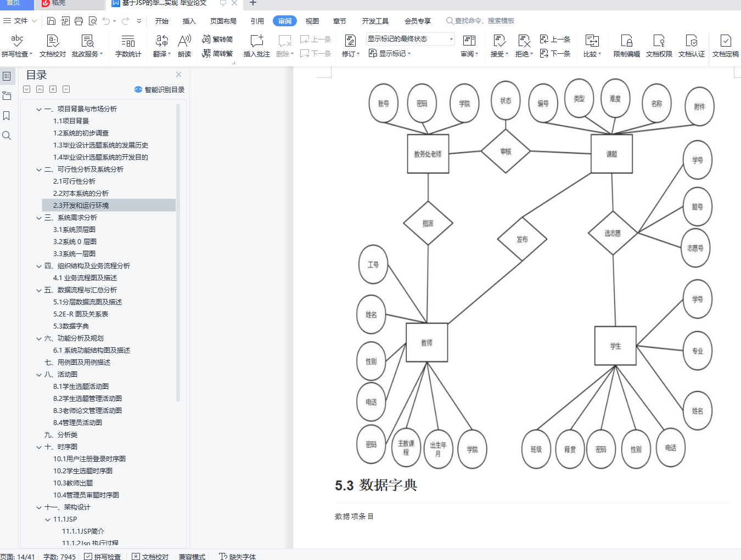Collapse 八、活动图 outline section
The width and height of the screenshot is (741, 560).
[x=39, y=375]
